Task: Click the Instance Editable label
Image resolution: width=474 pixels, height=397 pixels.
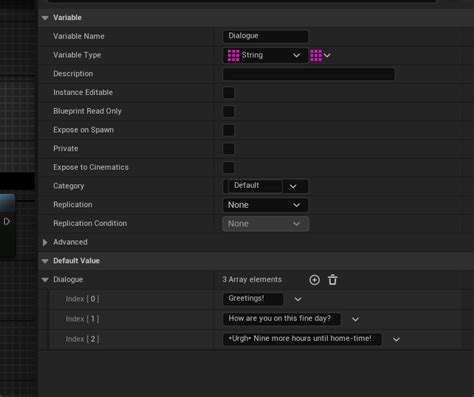Action: 83,92
